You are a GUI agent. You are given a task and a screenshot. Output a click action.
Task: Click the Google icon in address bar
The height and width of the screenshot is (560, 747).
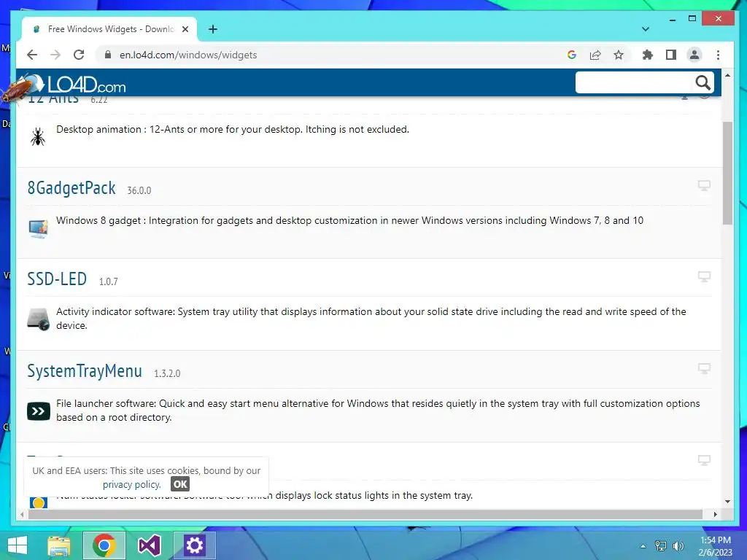click(572, 55)
